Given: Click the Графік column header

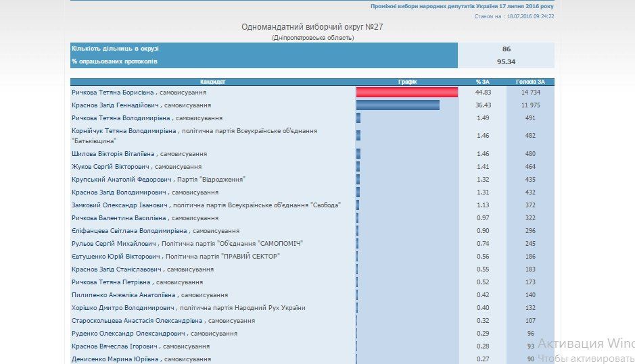Looking at the screenshot, I should 407,82.
